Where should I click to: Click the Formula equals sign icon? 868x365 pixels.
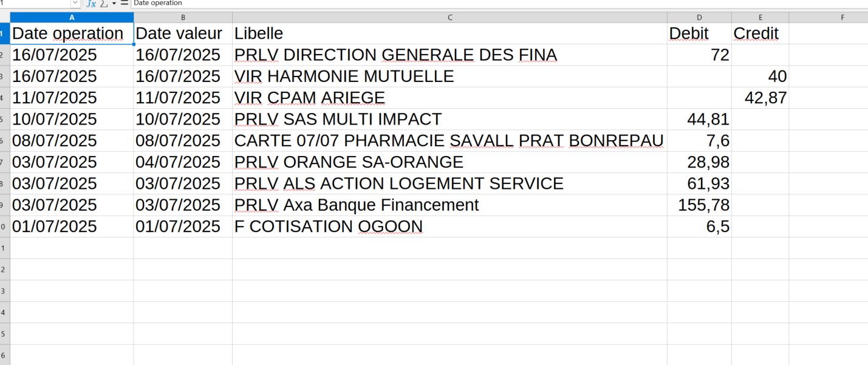tap(125, 3)
